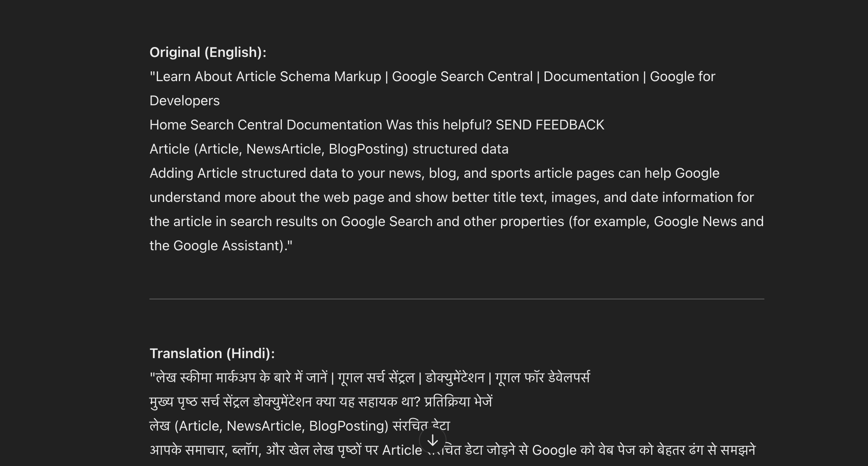Click "Google for" ending the first English line

point(682,76)
